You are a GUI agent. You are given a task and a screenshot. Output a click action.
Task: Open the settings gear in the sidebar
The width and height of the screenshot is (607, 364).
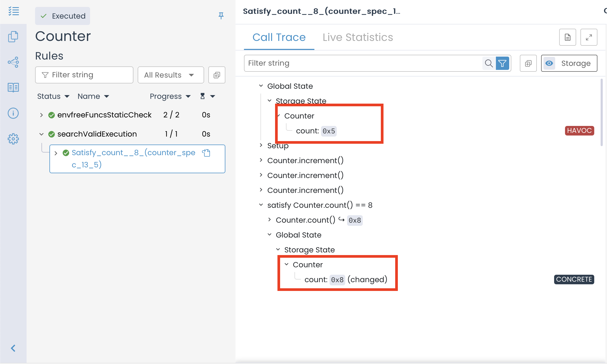(13, 139)
